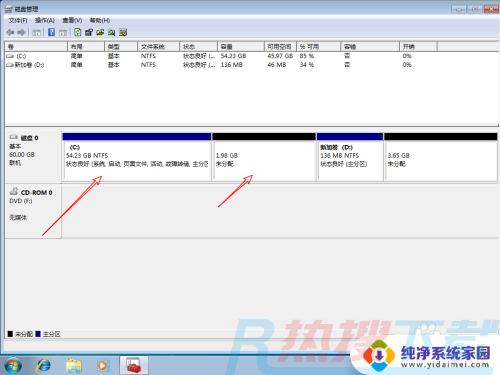Sort by the 开销 column header
The height and width of the screenshot is (375, 500).
418,47
